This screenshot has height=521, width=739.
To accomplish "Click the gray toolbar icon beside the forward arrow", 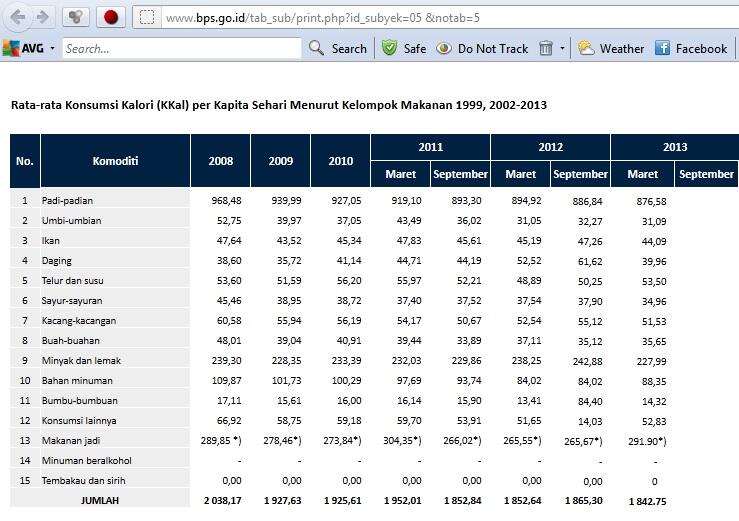I will pos(75,17).
